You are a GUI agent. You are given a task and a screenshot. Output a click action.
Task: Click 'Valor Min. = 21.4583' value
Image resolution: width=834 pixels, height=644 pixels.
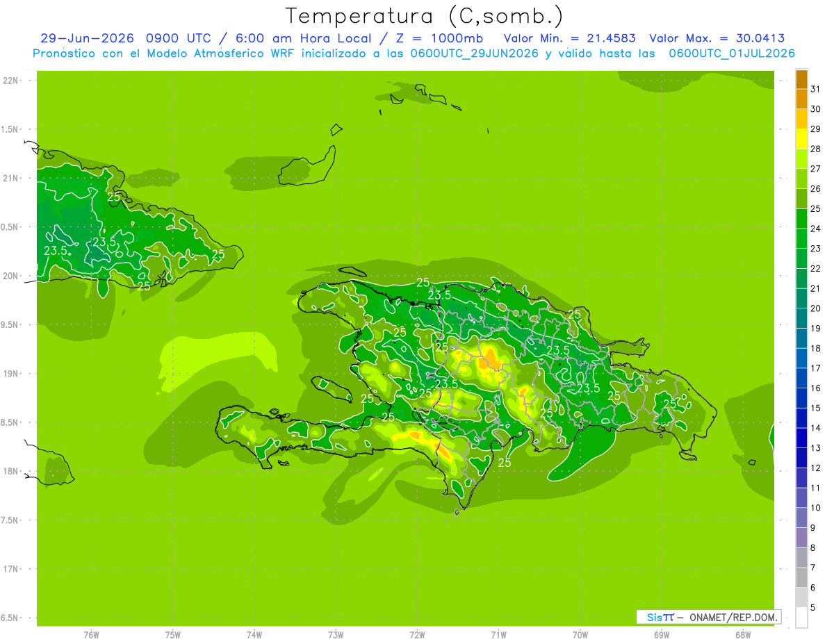click(x=569, y=38)
